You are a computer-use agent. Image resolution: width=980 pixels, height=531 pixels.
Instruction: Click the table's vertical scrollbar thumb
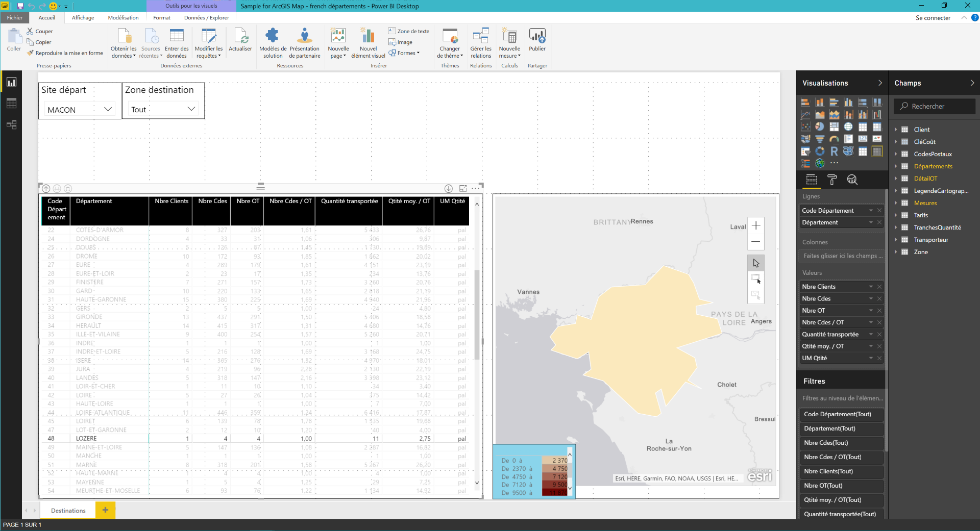[x=477, y=315]
